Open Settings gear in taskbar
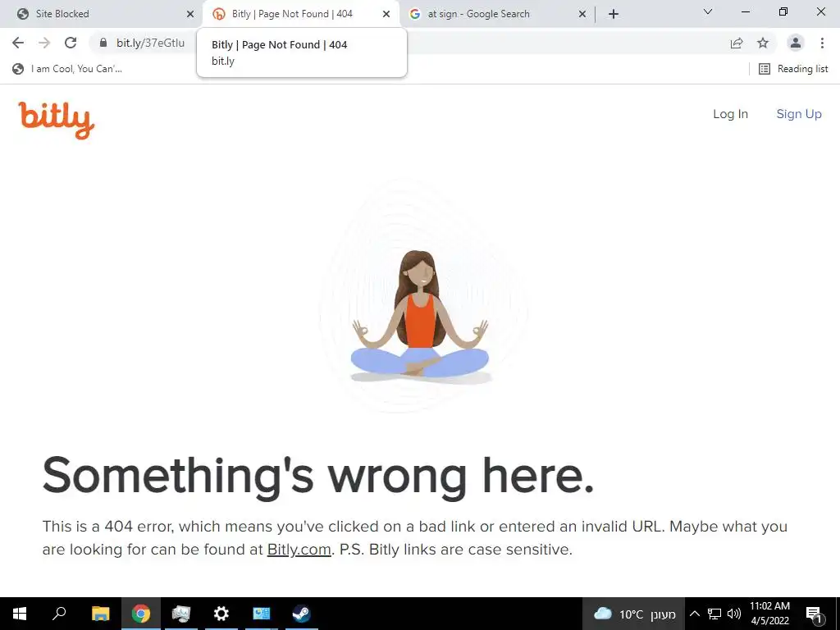Screen dimensions: 840x630 tap(221, 614)
